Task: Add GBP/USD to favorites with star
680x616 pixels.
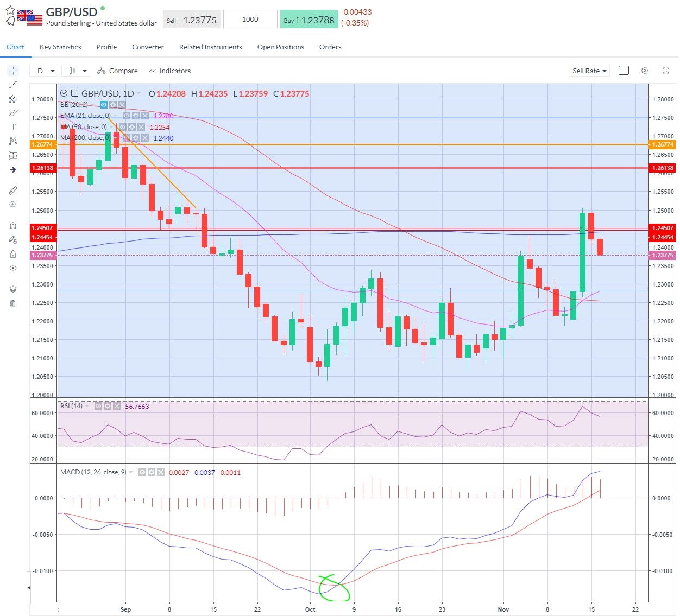Action: (10, 10)
